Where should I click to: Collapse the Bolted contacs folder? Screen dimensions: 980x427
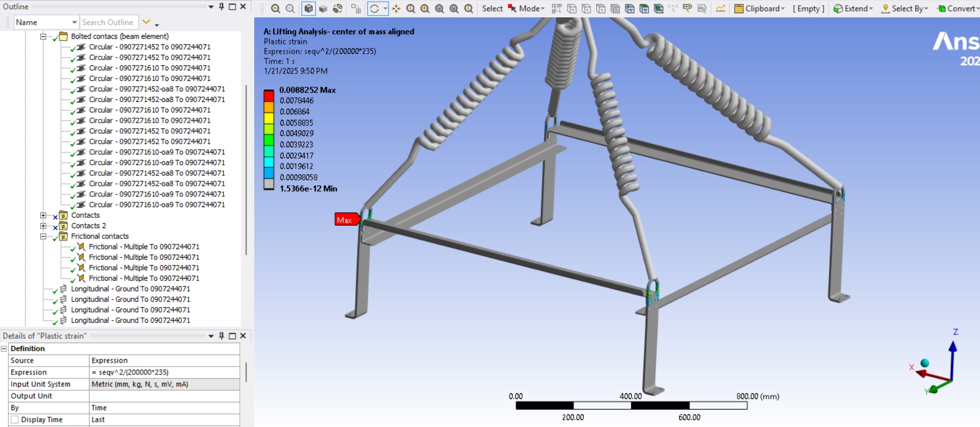[x=43, y=36]
